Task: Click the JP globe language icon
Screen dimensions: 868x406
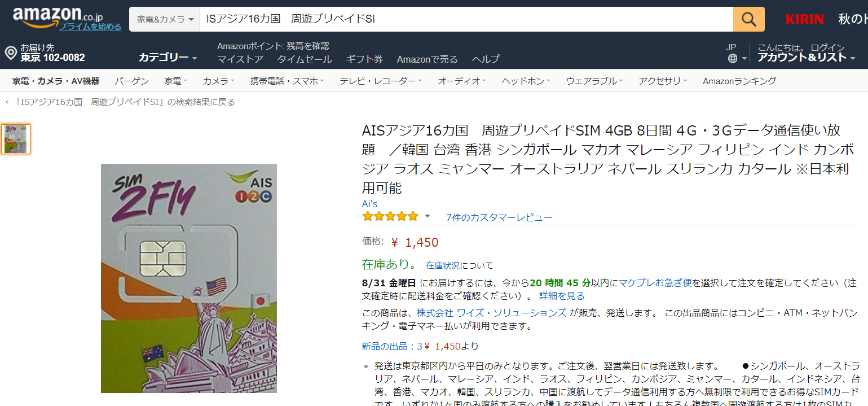Action: pos(732,58)
